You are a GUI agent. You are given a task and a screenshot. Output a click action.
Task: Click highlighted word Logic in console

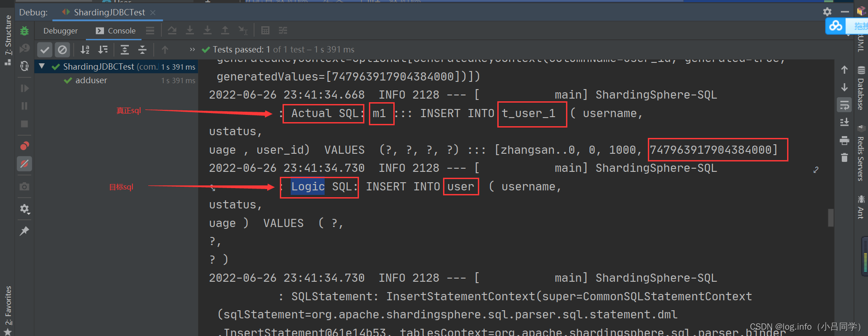point(307,186)
